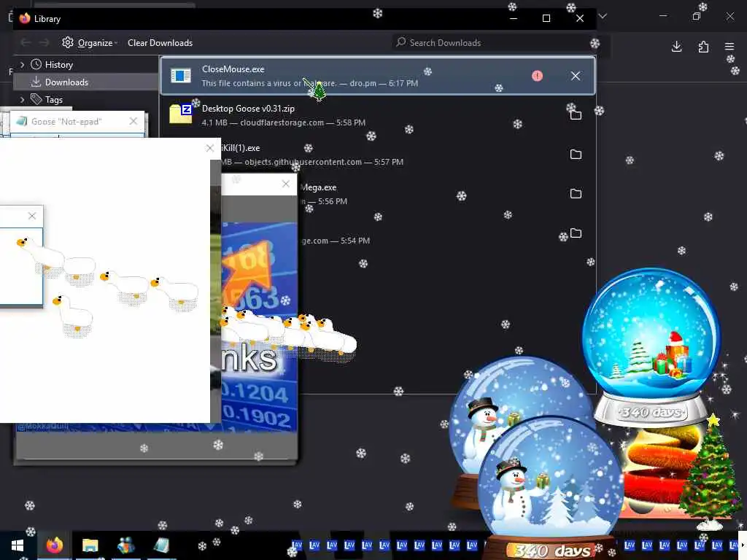
Task: Open the Organize menu in Library
Action: [x=90, y=43]
